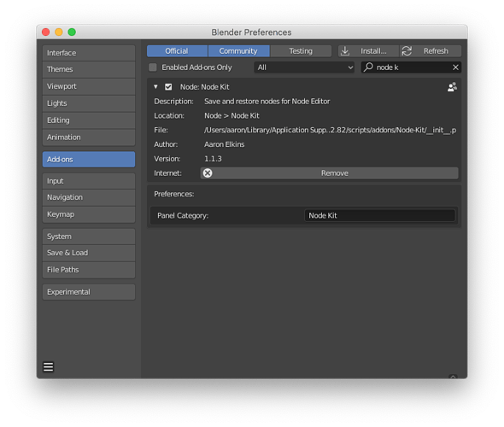Toggle the Official add-ons filter
This screenshot has width=504, height=427.
coord(177,51)
